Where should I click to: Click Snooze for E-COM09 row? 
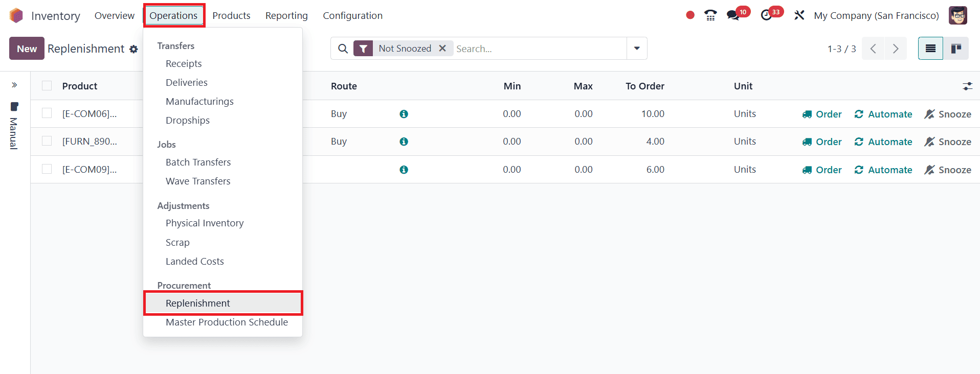click(x=948, y=170)
